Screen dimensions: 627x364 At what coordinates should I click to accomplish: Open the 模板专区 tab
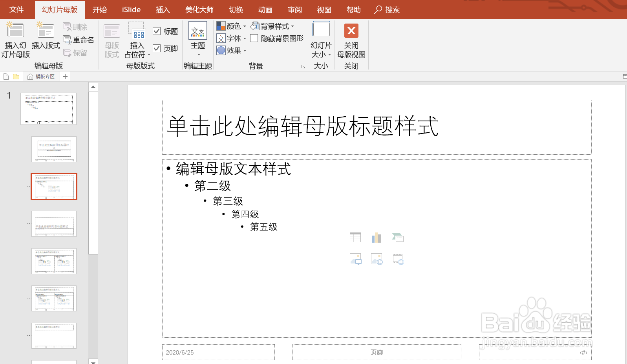click(x=41, y=77)
